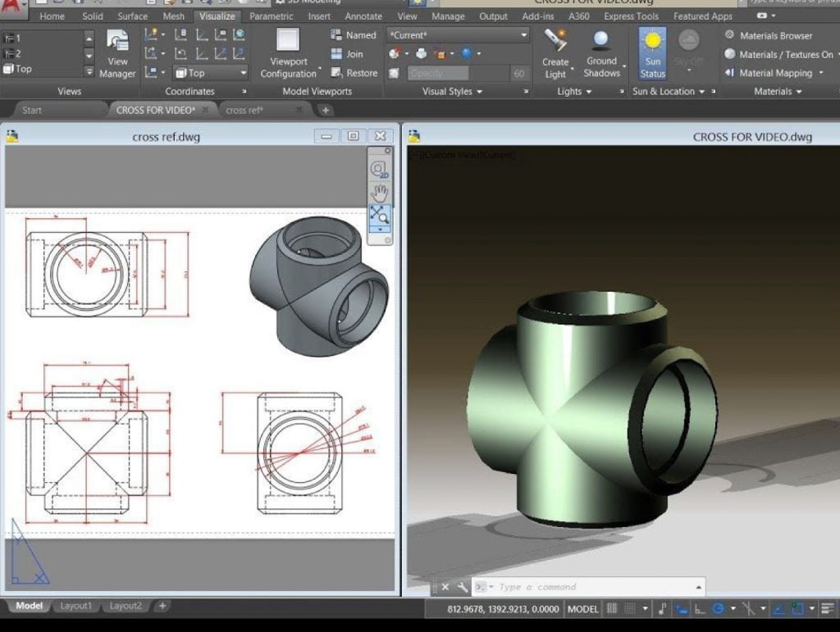Switch to the Layout1 tab
Image resolution: width=840 pixels, height=632 pixels.
pyautogui.click(x=75, y=606)
